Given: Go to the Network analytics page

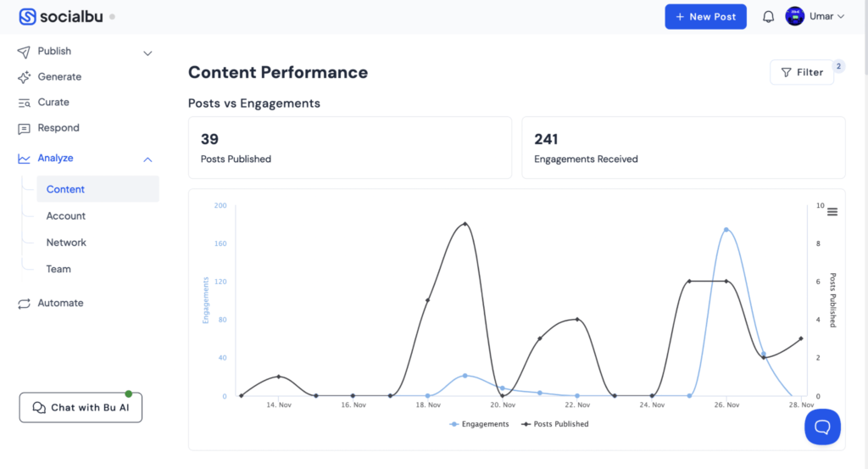Looking at the screenshot, I should pyautogui.click(x=66, y=243).
